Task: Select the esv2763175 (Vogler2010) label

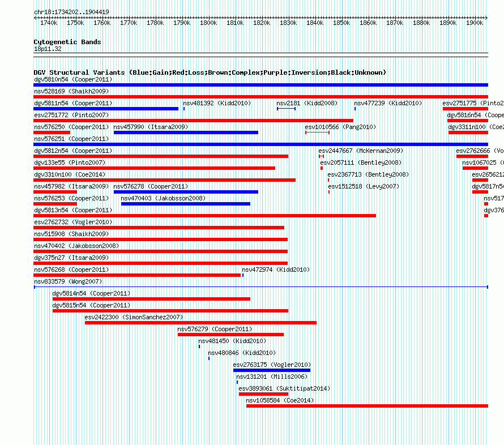Action: coord(272,365)
